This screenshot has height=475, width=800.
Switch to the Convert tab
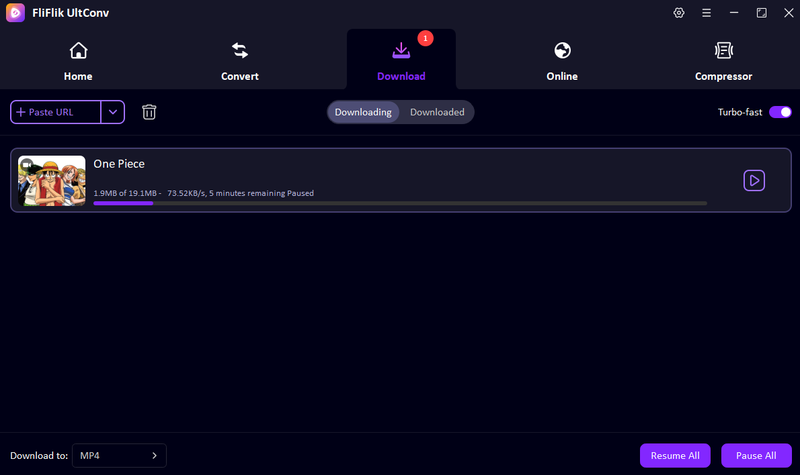tap(240, 61)
